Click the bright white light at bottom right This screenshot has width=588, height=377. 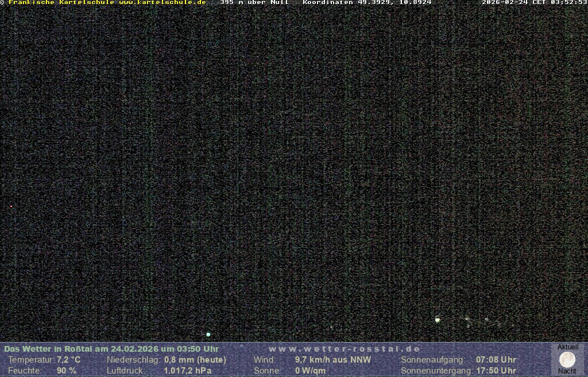tap(438, 320)
